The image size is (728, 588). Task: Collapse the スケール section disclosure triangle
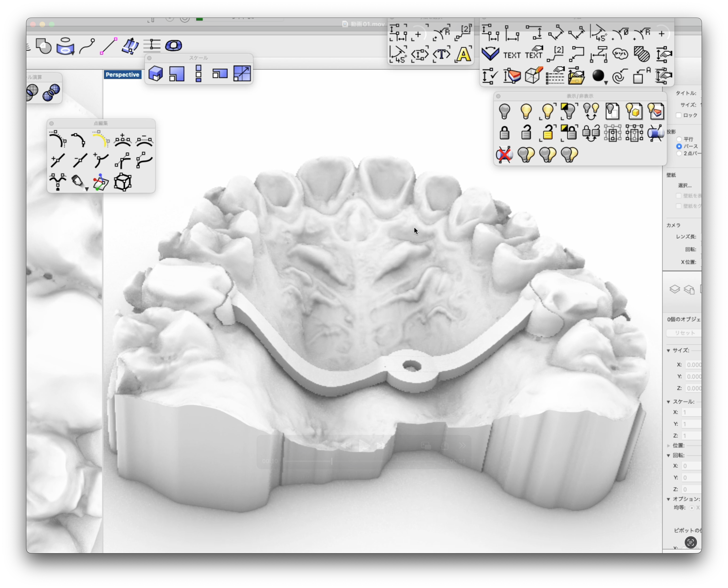(669, 402)
